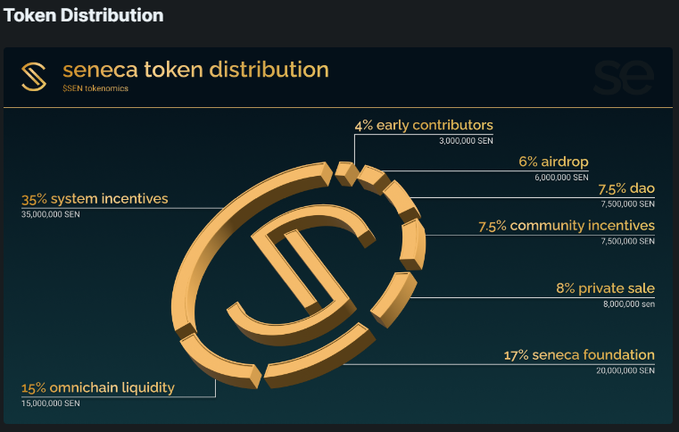Click the faded 'se' watermark logo
The height and width of the screenshot is (432, 679).
pyautogui.click(x=624, y=78)
